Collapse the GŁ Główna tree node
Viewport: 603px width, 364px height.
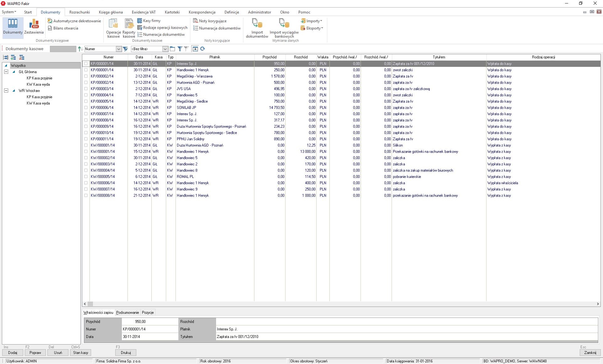coord(6,72)
